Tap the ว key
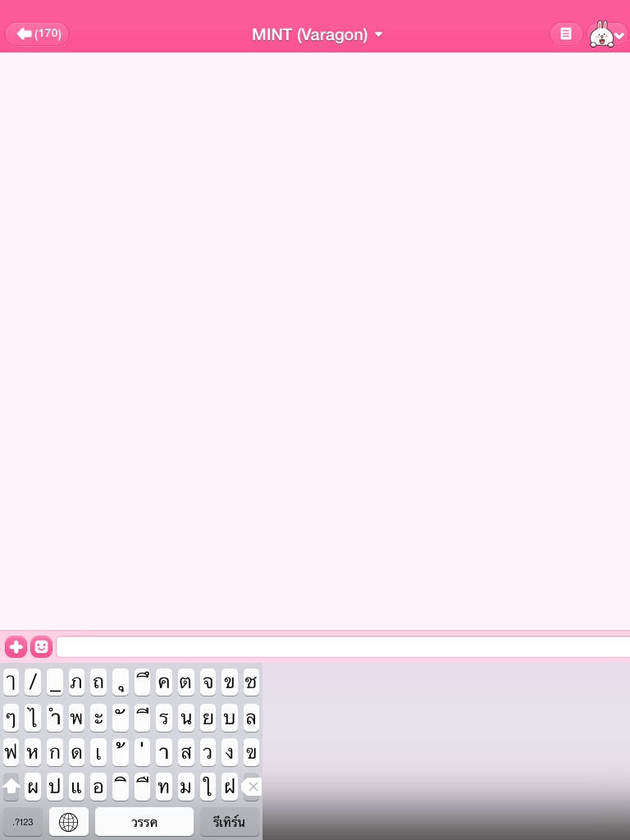630x840 pixels. click(x=208, y=752)
